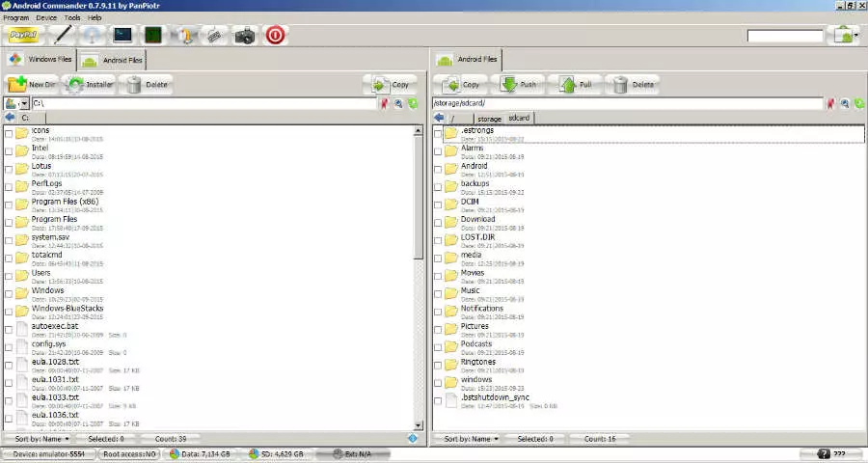Click the PayPal donate icon

pos(23,36)
